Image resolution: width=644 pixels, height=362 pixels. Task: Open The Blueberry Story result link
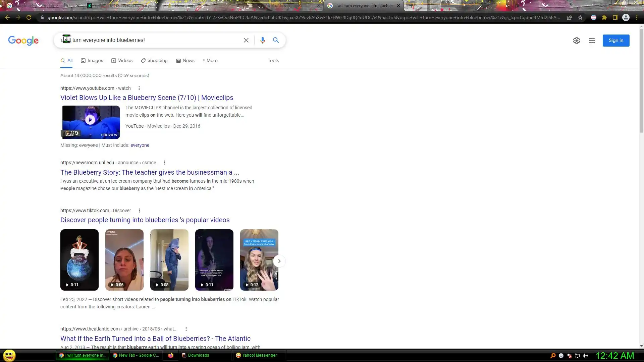[x=150, y=172]
